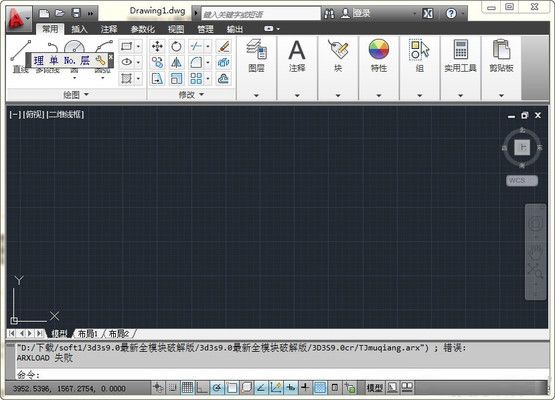Select the Erase tool
Image resolution: width=555 pixels, height=400 pixels.
point(224,46)
